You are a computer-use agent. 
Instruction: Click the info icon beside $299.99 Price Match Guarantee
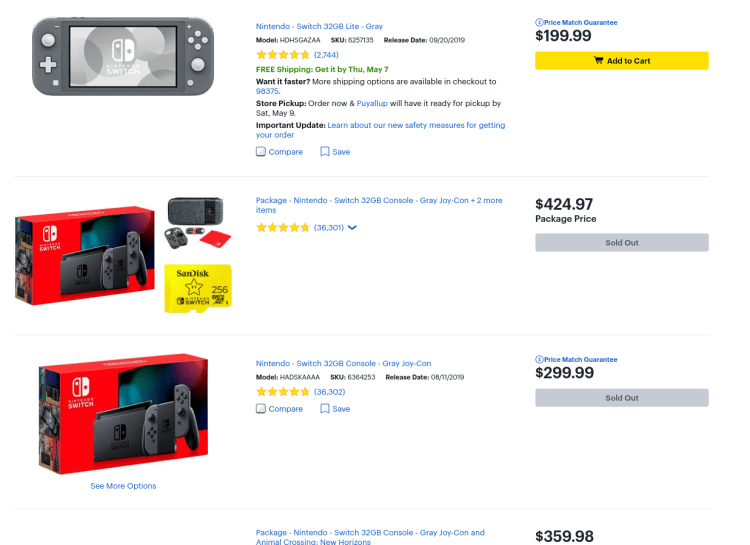540,359
